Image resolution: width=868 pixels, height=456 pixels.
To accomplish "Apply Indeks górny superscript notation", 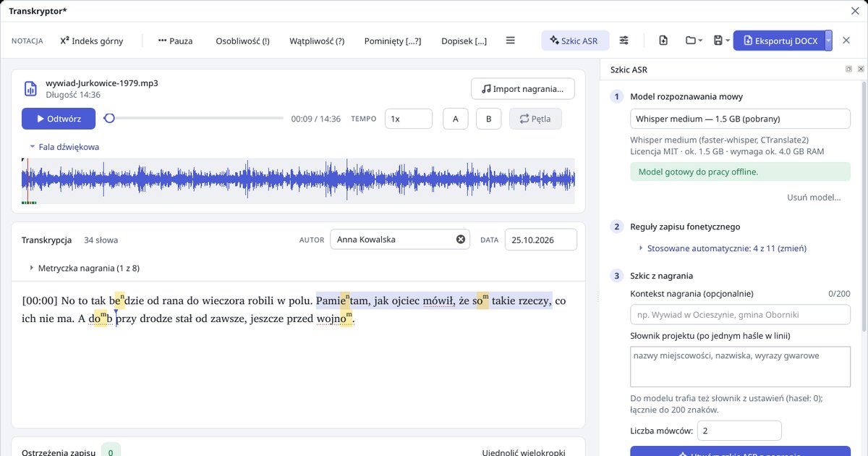I will (92, 41).
